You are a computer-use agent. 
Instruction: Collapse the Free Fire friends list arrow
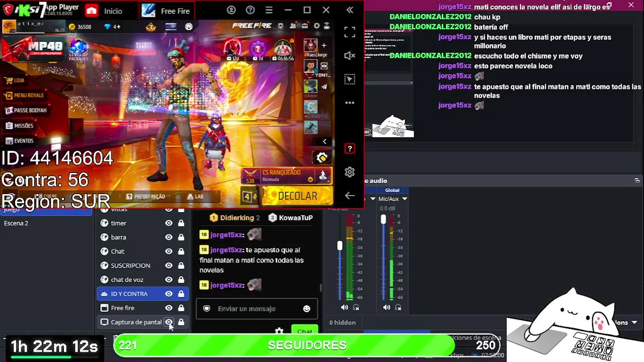click(x=325, y=141)
